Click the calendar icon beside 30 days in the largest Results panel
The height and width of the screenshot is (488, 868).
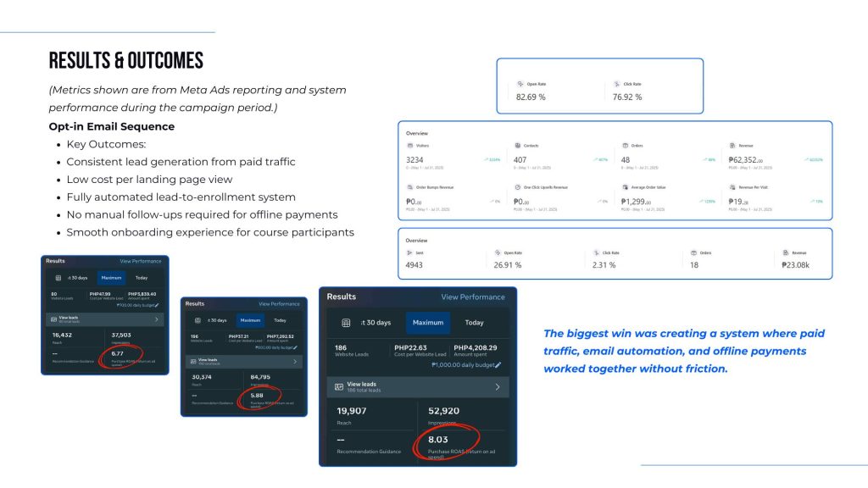point(347,323)
